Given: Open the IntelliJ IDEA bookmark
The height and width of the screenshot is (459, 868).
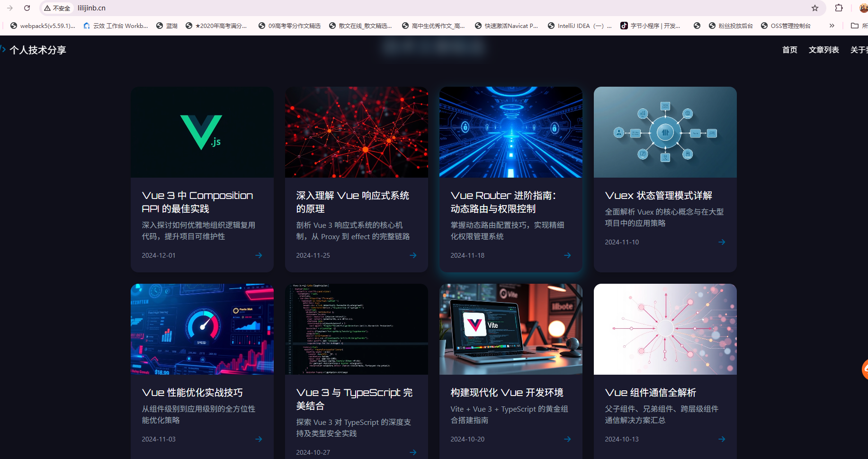Looking at the screenshot, I should tap(580, 26).
